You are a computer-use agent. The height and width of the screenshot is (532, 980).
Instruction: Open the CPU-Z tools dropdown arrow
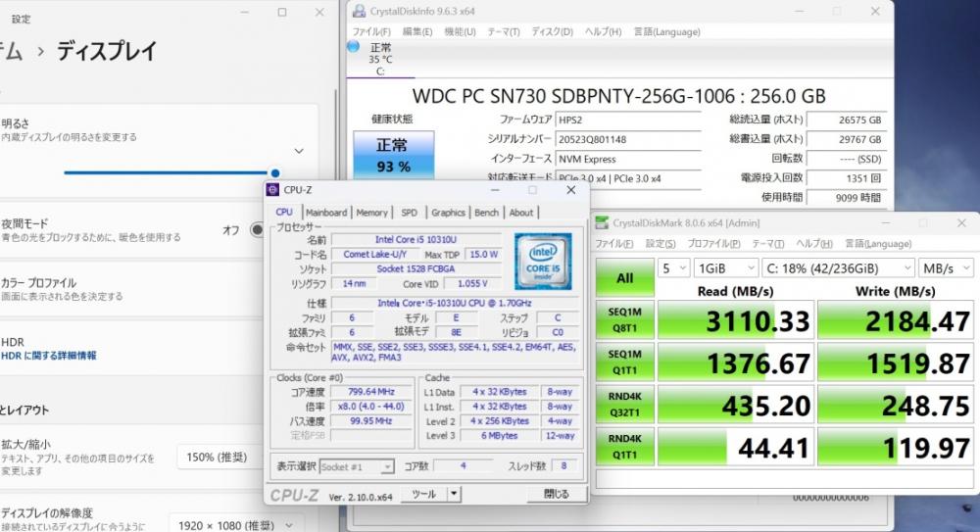pos(455,494)
